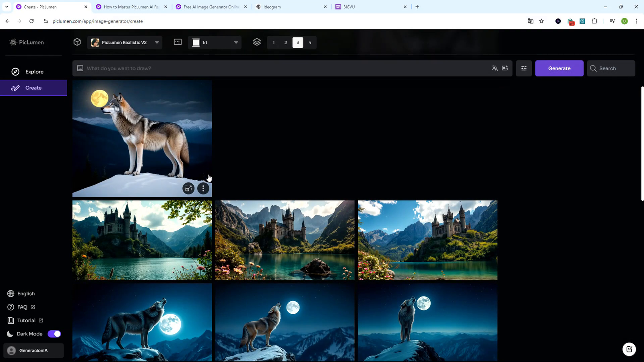The height and width of the screenshot is (362, 644).
Task: Open the advanced settings sliders icon
Action: click(524, 68)
